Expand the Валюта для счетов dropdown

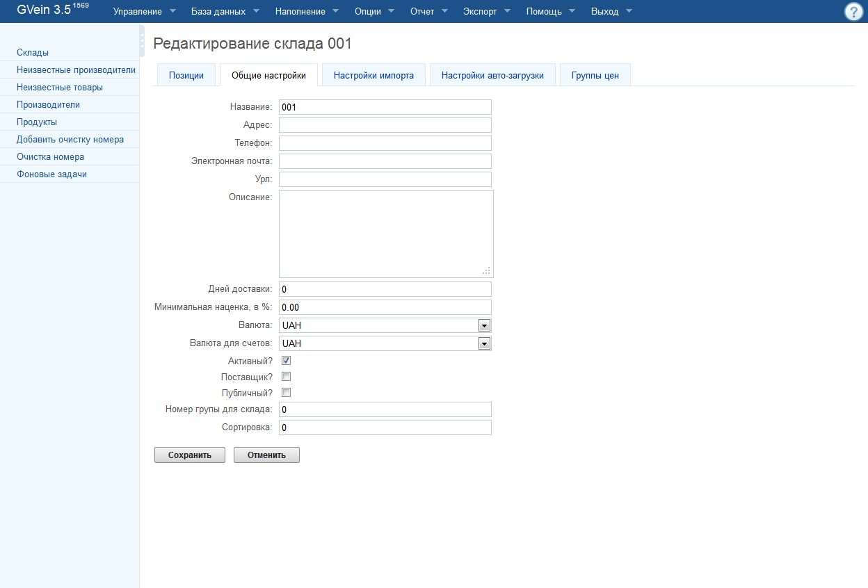click(385, 343)
